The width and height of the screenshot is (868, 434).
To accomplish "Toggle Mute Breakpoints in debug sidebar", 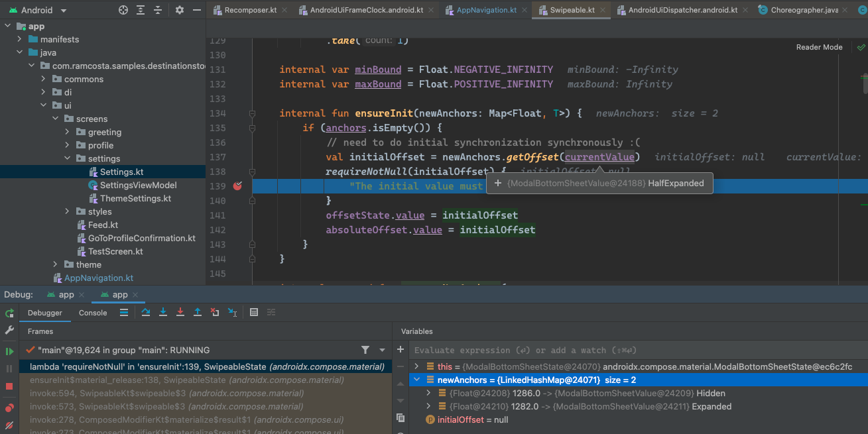I will tap(9, 425).
